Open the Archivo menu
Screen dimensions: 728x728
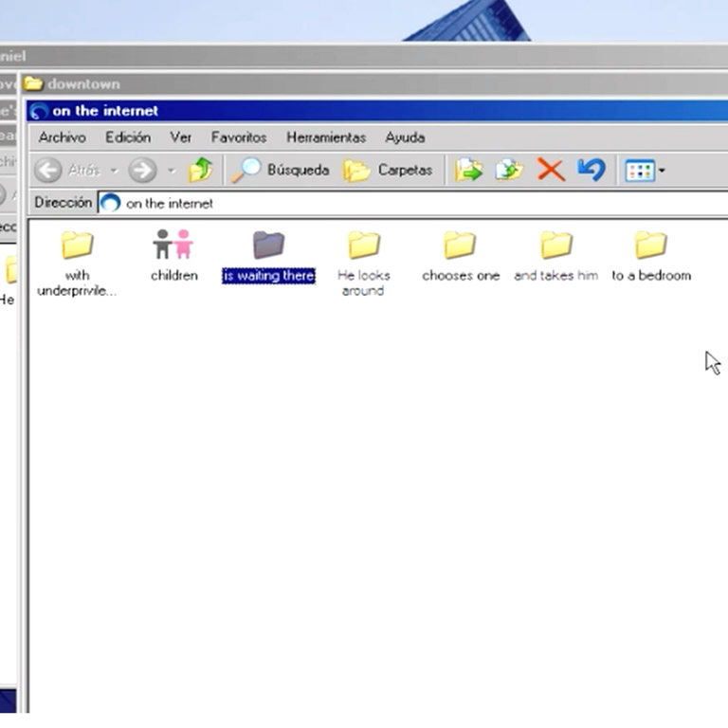click(x=62, y=137)
